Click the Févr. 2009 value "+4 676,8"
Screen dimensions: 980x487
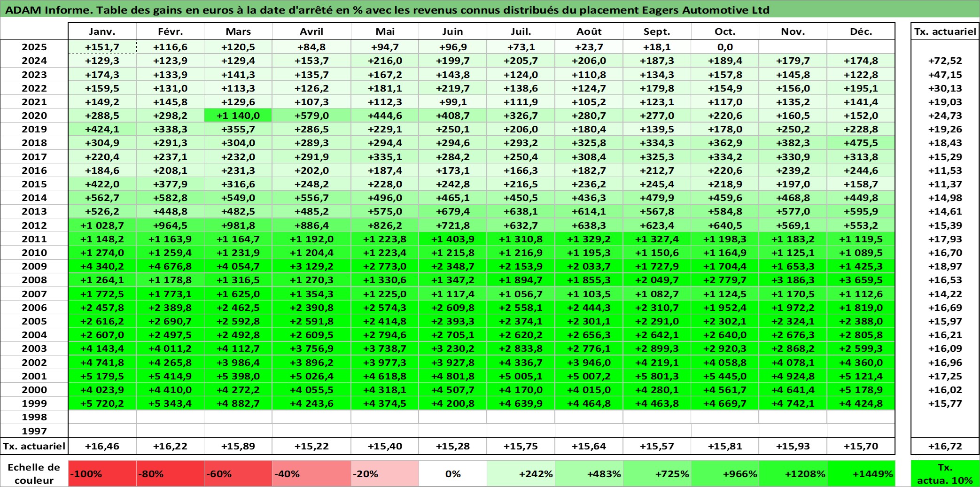point(170,266)
